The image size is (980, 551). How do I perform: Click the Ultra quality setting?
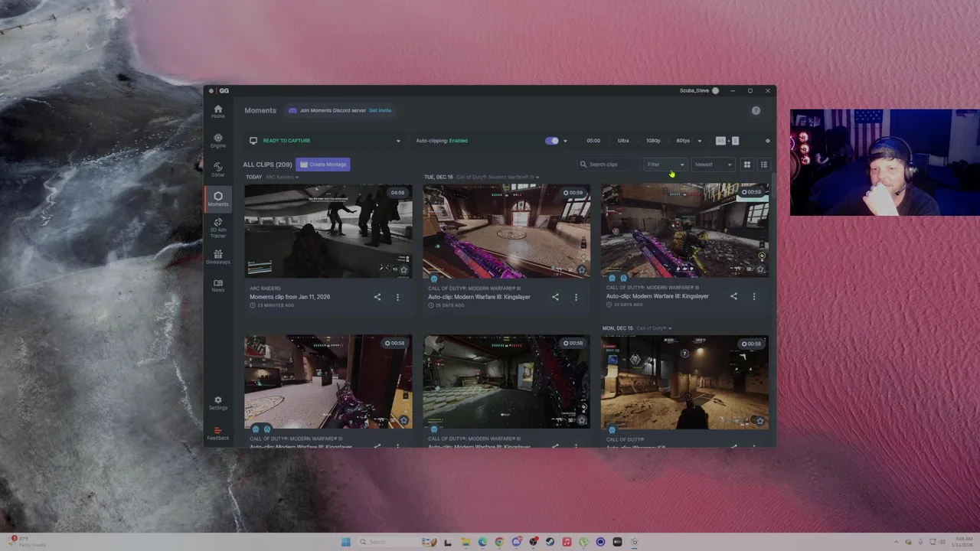pos(623,141)
